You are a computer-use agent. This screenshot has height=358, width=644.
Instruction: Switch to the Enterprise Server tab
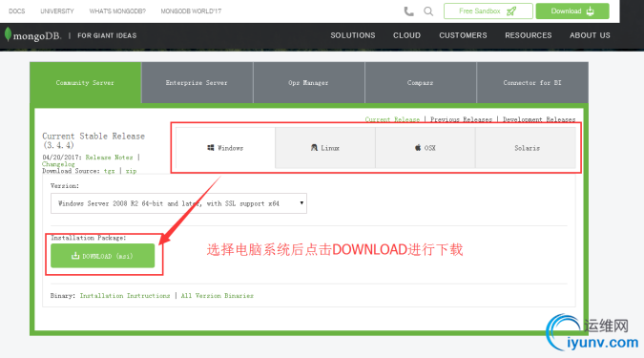point(197,83)
